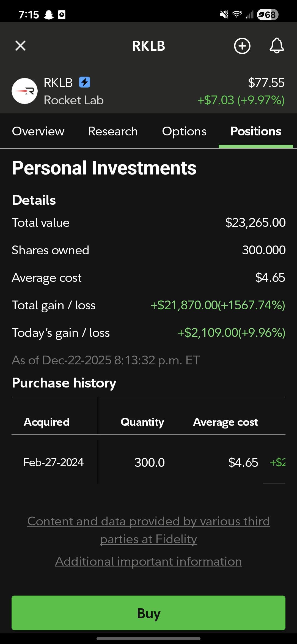Tap the Rocket Lab company logo
Viewport: 297px width, 644px height.
(x=25, y=91)
